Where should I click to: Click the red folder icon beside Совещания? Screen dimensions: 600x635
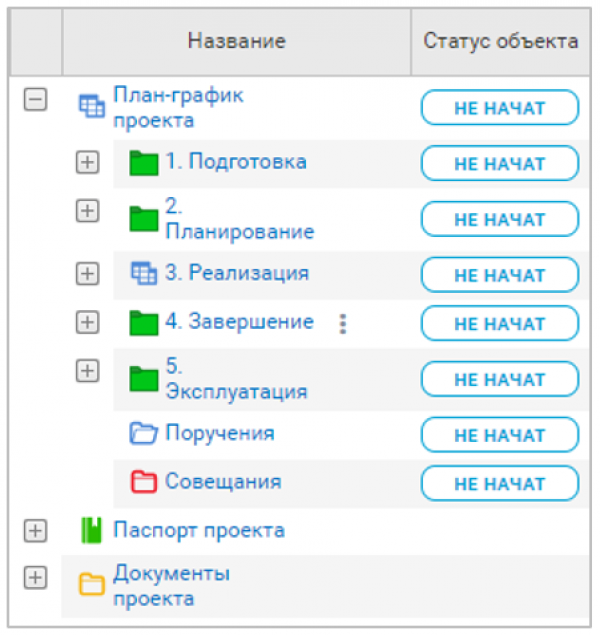point(144,482)
